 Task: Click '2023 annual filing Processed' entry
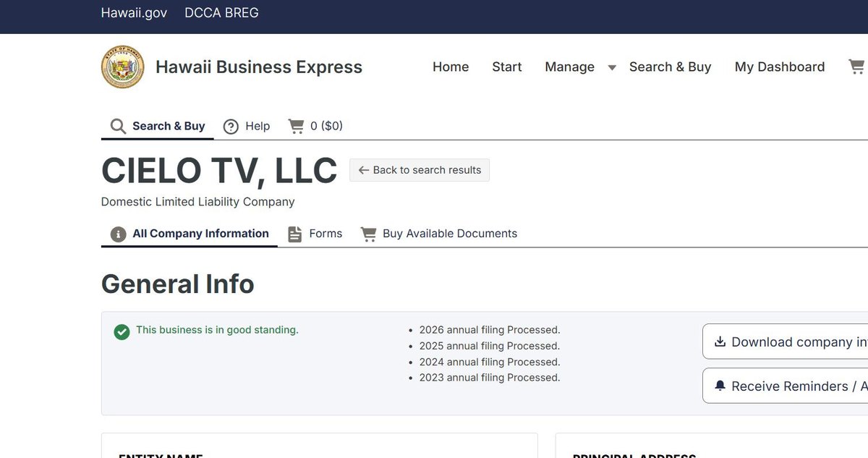tap(490, 378)
